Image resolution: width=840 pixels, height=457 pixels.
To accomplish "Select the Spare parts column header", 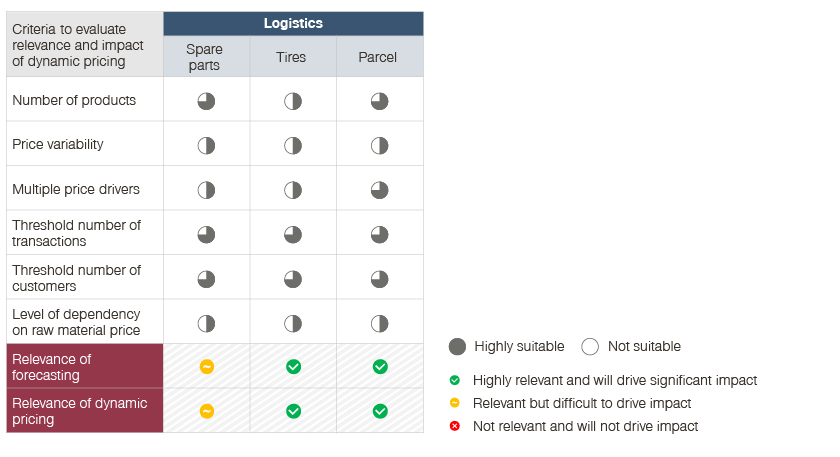I will click(x=205, y=57).
